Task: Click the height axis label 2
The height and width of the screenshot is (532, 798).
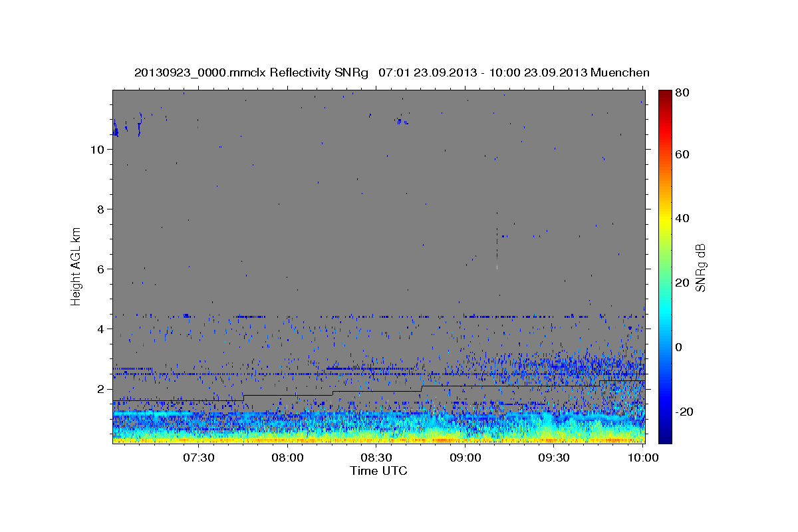Action: point(100,389)
